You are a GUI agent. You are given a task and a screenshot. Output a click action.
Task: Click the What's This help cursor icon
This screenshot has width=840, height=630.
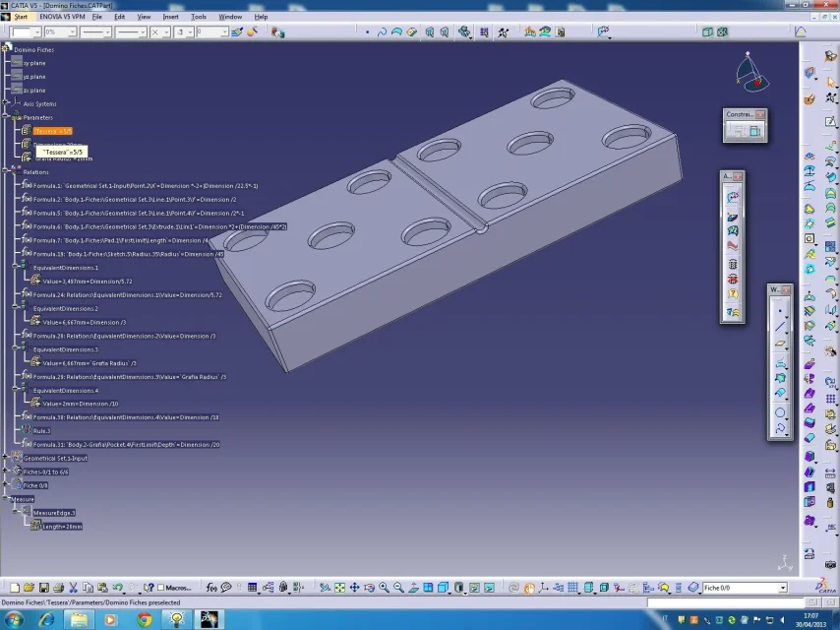(x=149, y=588)
